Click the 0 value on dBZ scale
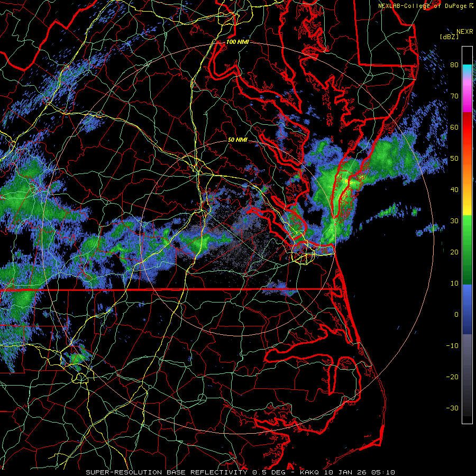476x476 pixels. tap(456, 315)
